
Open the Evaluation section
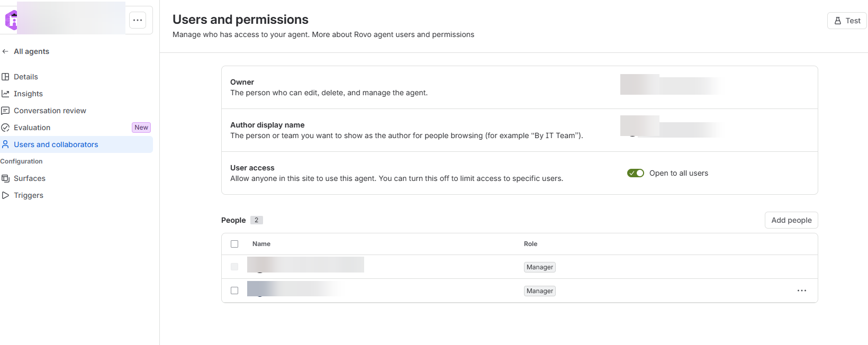click(76, 128)
